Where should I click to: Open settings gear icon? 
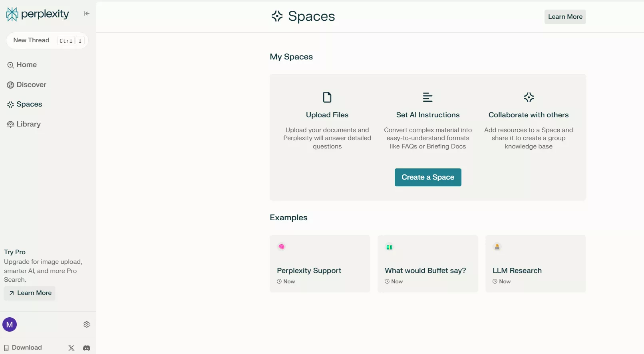pos(87,324)
